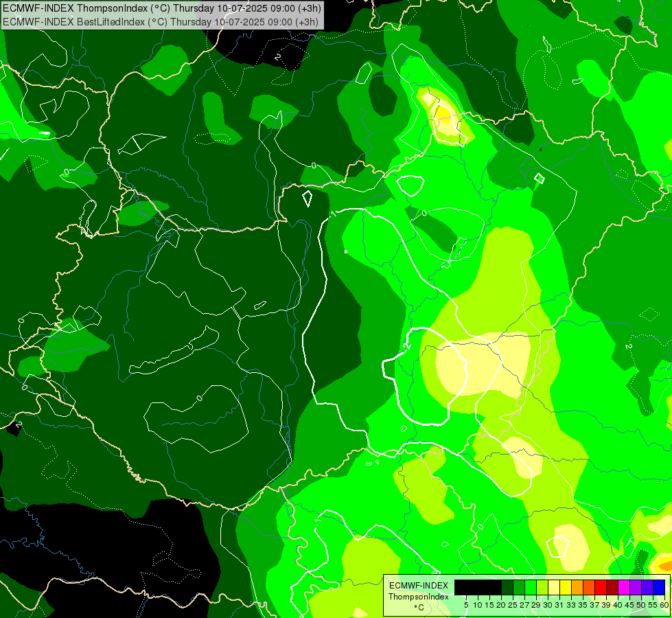The image size is (672, 618).
Task: Click the ThompsonIndex title line at top
Action: coord(161,8)
